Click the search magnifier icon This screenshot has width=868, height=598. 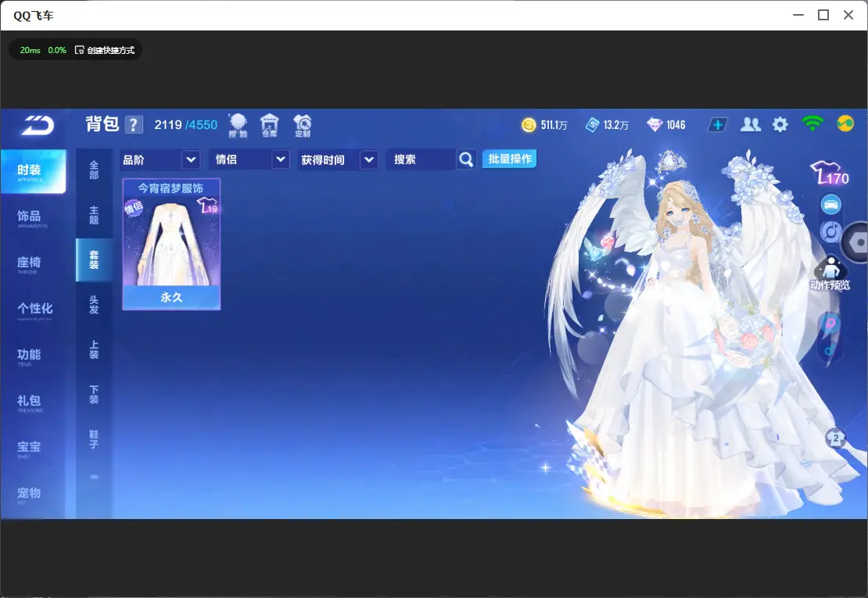tap(466, 159)
